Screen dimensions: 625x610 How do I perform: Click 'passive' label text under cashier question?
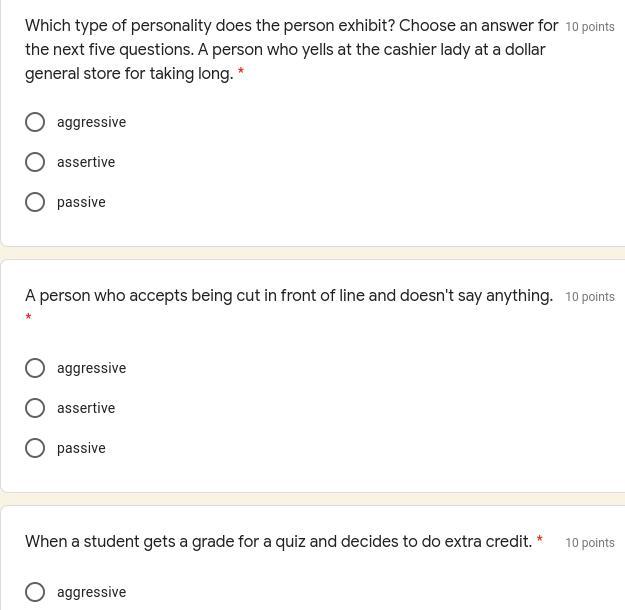pyautogui.click(x=81, y=202)
